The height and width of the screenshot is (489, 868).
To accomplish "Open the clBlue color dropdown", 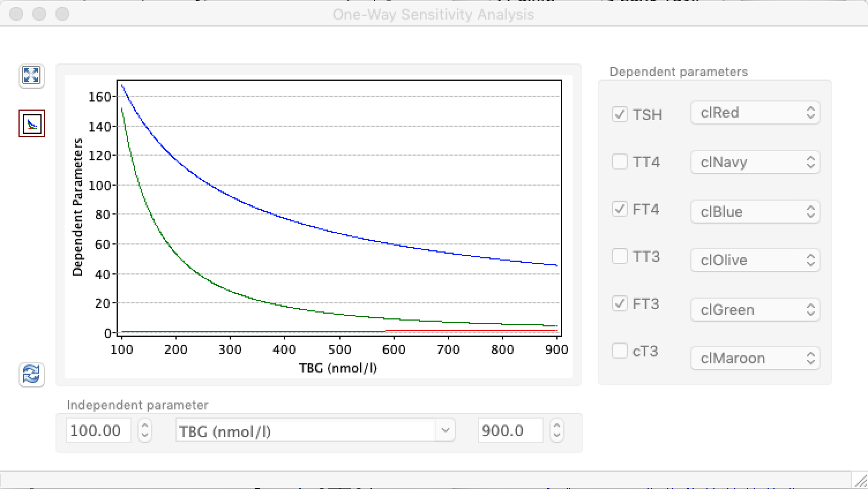I will (755, 212).
